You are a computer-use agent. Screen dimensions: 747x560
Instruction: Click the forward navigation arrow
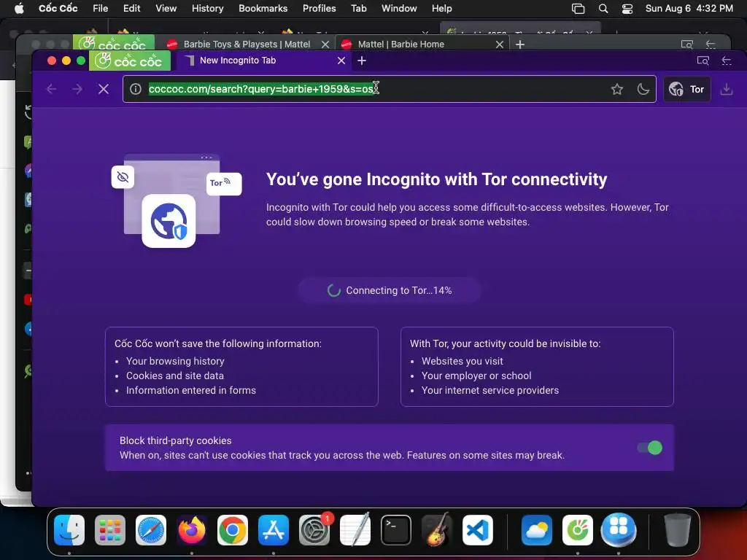tap(77, 89)
